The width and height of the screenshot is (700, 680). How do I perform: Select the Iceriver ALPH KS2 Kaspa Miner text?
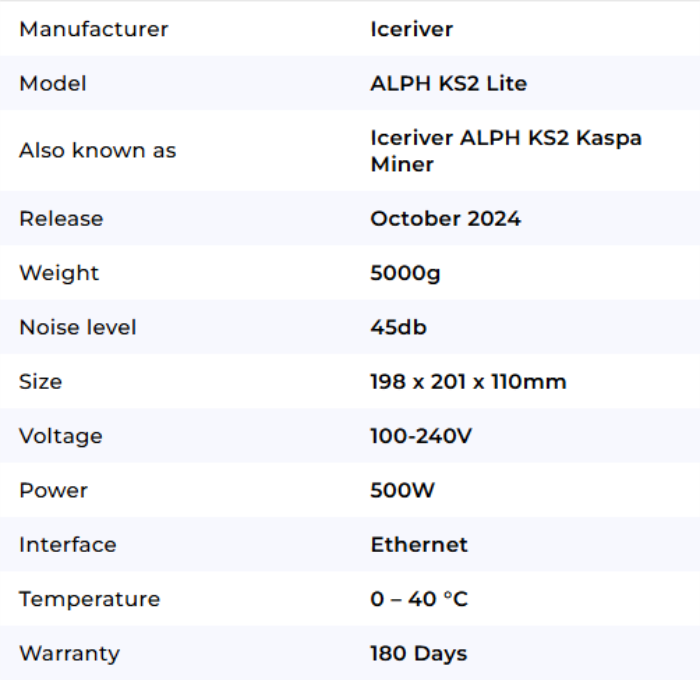(505, 150)
